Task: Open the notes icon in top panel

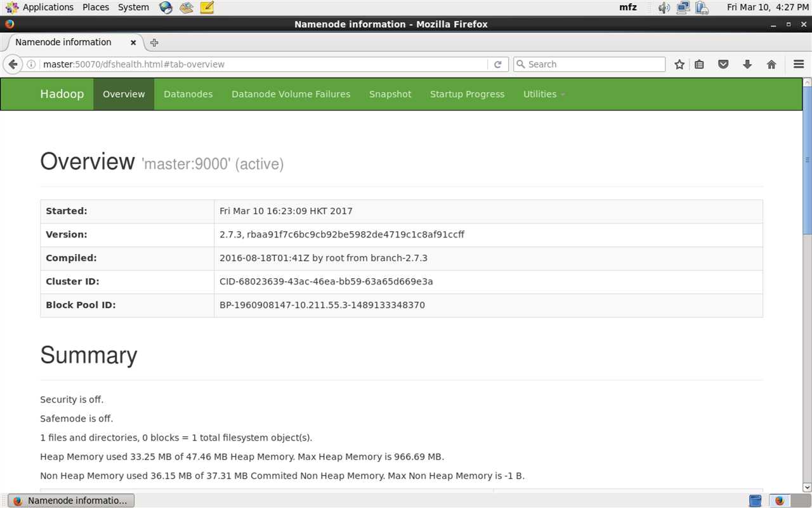Action: coord(207,8)
